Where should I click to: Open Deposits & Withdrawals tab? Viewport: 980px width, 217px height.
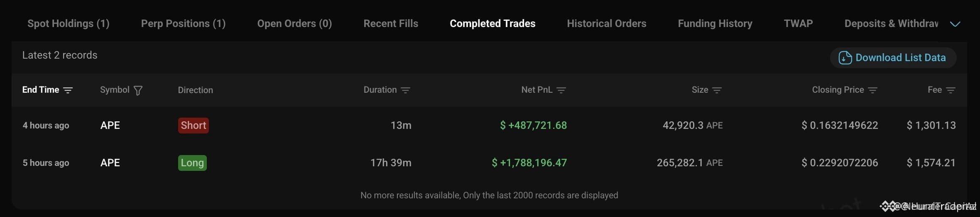[891, 24]
